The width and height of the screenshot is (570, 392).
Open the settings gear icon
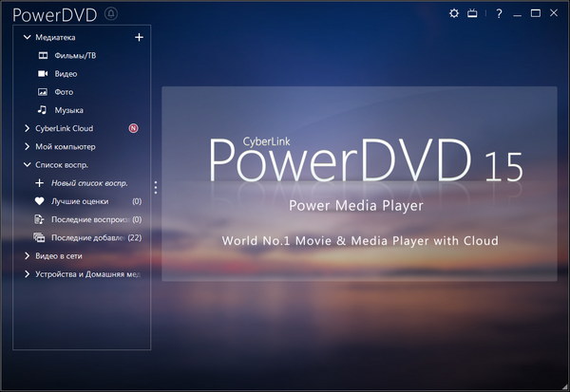[454, 13]
